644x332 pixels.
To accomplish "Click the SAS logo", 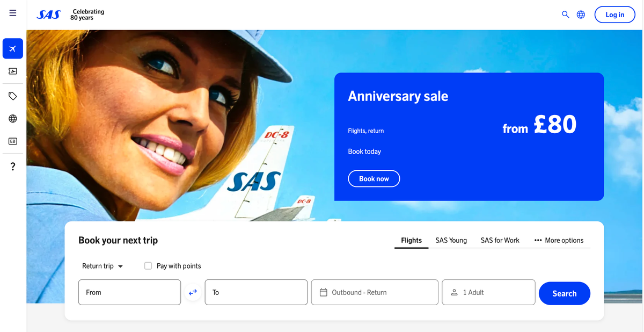I will coord(49,15).
